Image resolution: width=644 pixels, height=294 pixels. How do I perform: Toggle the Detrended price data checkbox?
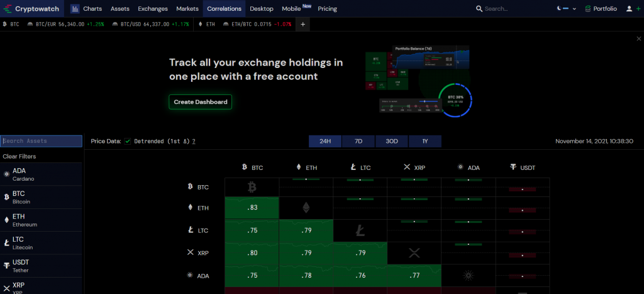128,141
